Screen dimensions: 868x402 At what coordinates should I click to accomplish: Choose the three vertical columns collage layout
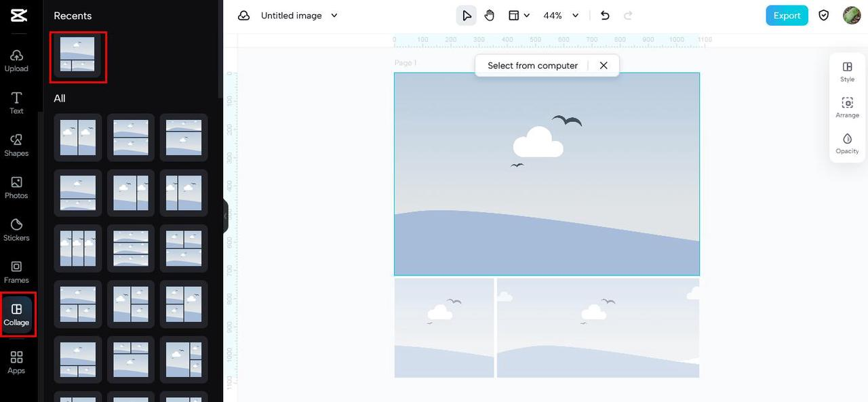pos(77,248)
